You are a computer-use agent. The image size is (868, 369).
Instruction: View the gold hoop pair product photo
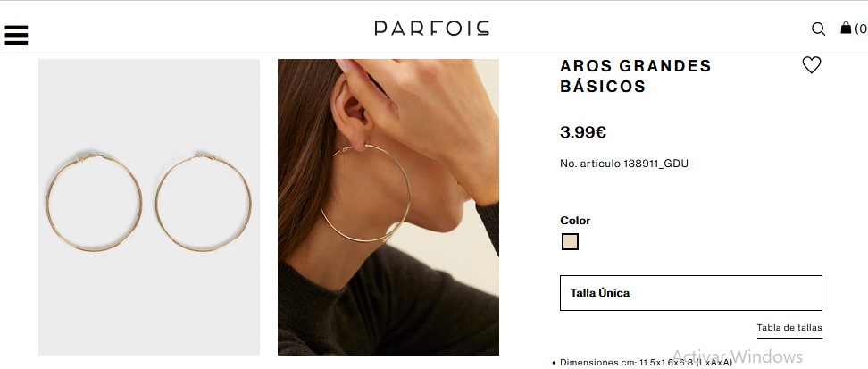pos(149,207)
